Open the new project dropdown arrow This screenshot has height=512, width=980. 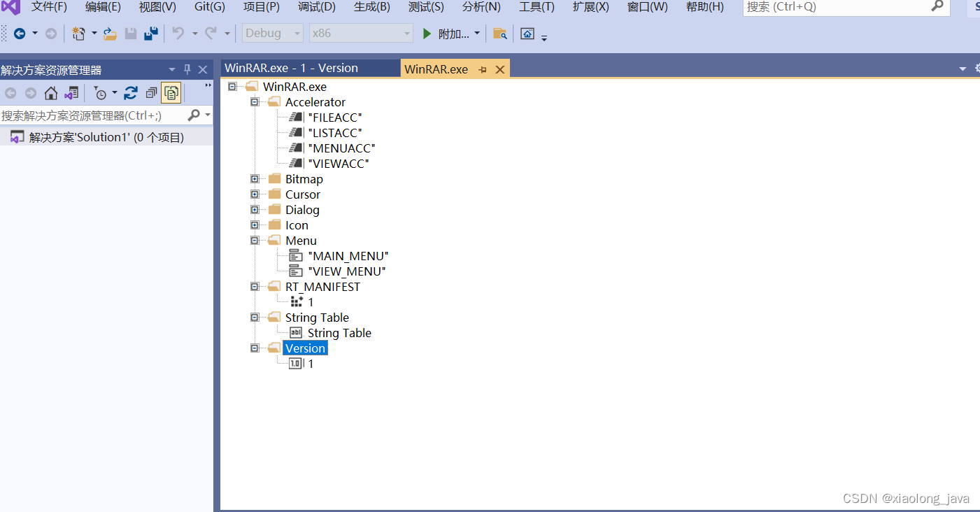pos(94,34)
